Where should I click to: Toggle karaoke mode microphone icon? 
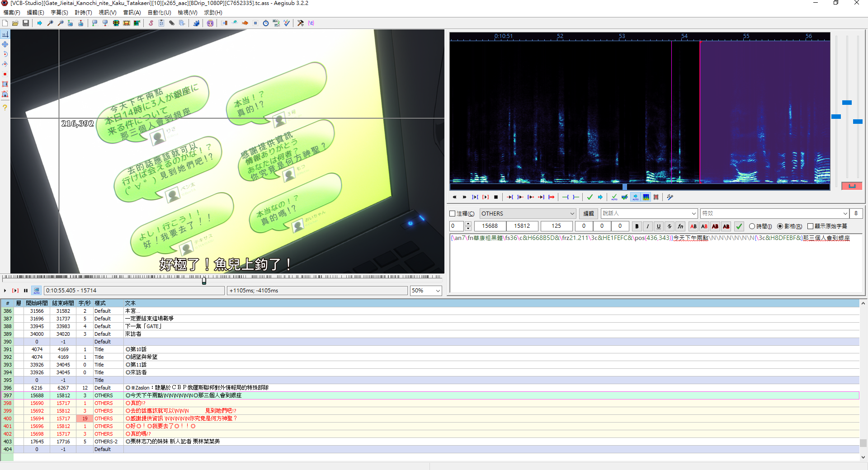coord(670,197)
